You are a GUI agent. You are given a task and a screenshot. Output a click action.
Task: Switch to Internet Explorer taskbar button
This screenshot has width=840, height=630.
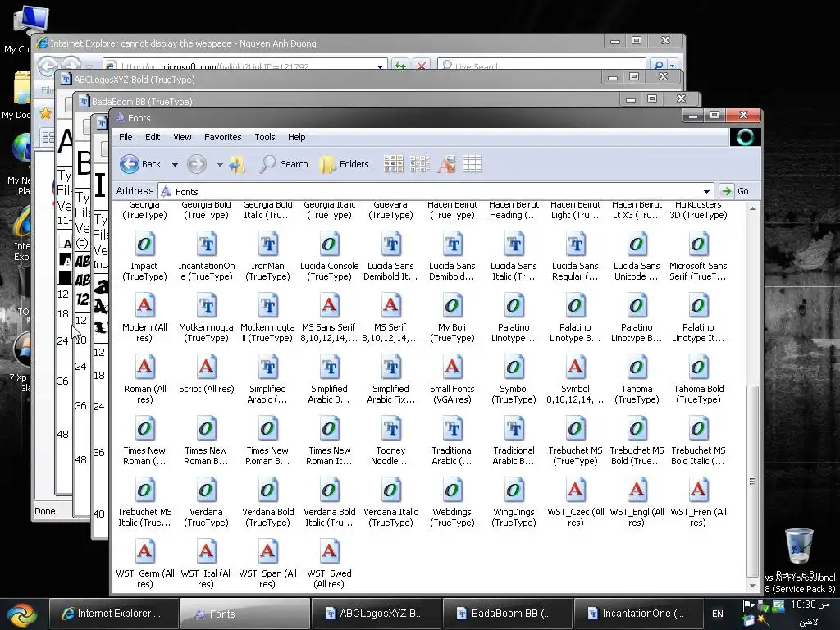tap(113, 614)
